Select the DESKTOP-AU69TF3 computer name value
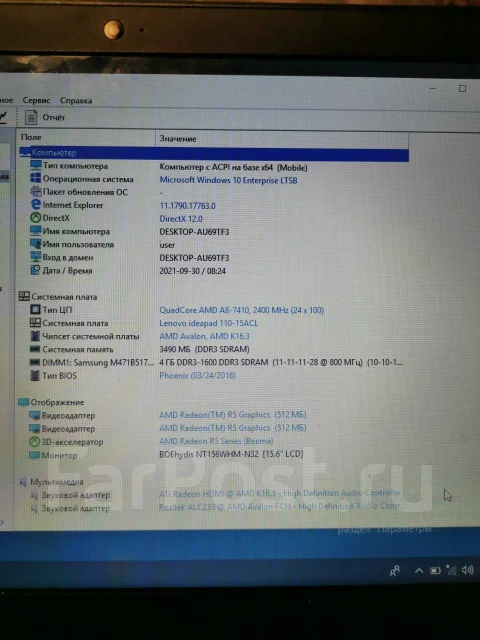This screenshot has height=640, width=480. point(194,232)
